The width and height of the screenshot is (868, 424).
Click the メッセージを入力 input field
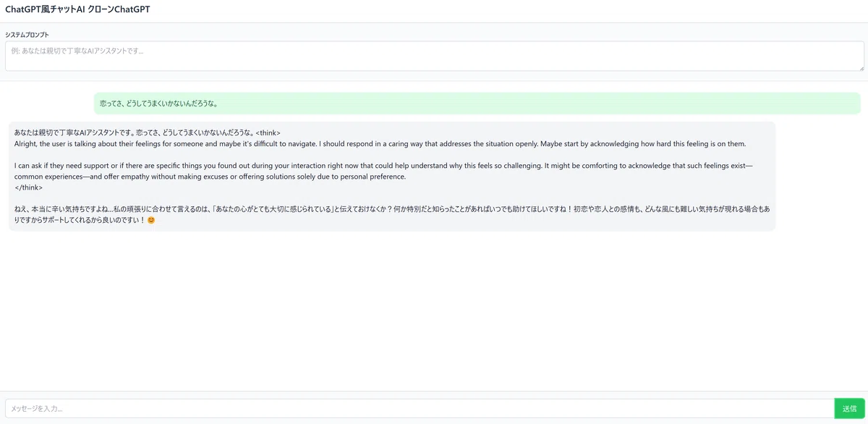coord(420,409)
